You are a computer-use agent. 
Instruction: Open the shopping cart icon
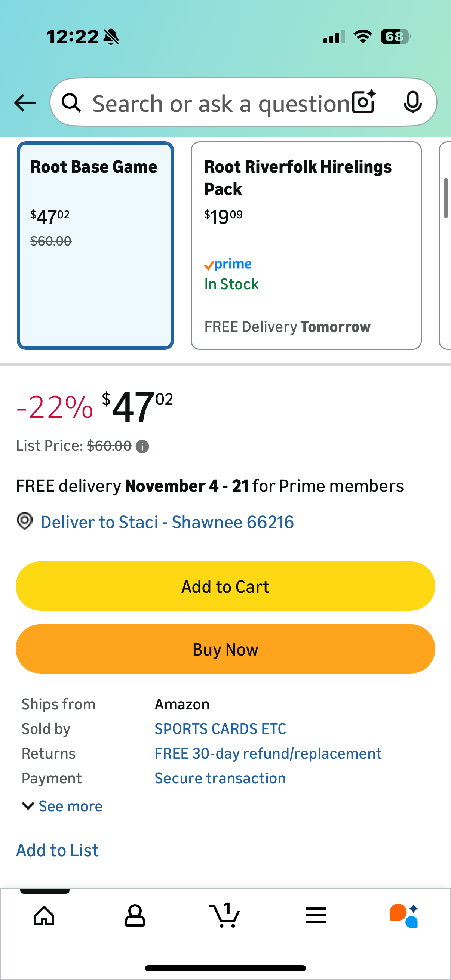point(225,915)
